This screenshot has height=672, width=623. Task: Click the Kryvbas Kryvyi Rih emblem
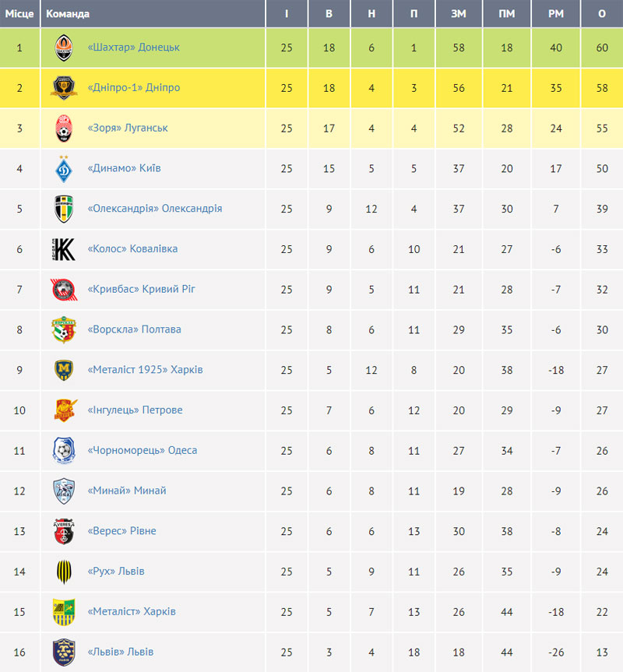pyautogui.click(x=64, y=290)
